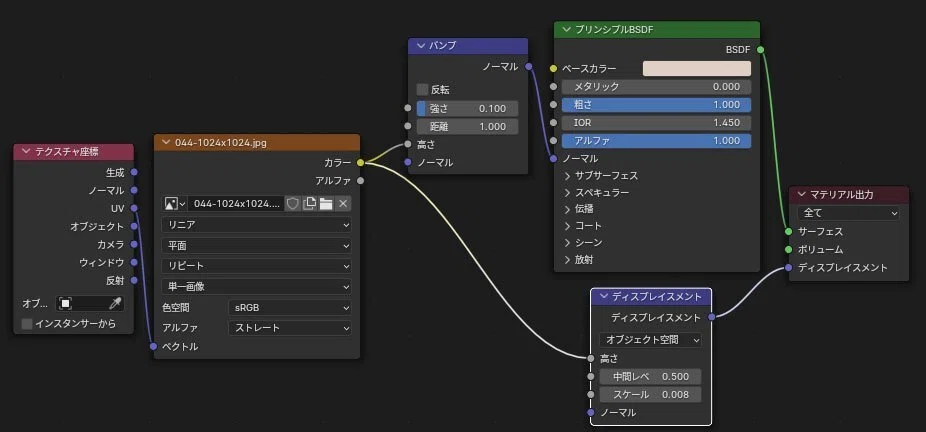Open the リピート extension dropdown
The image size is (926, 432).
[256, 266]
